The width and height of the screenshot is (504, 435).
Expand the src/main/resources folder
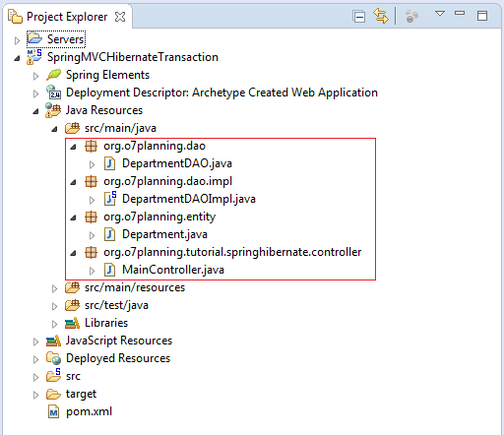[54, 288]
